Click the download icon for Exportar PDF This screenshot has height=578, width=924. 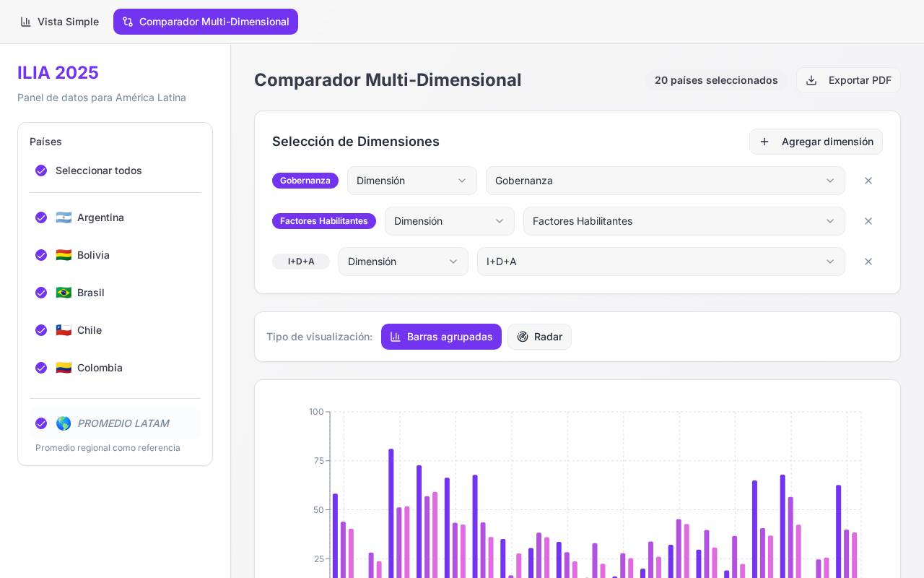click(x=811, y=80)
